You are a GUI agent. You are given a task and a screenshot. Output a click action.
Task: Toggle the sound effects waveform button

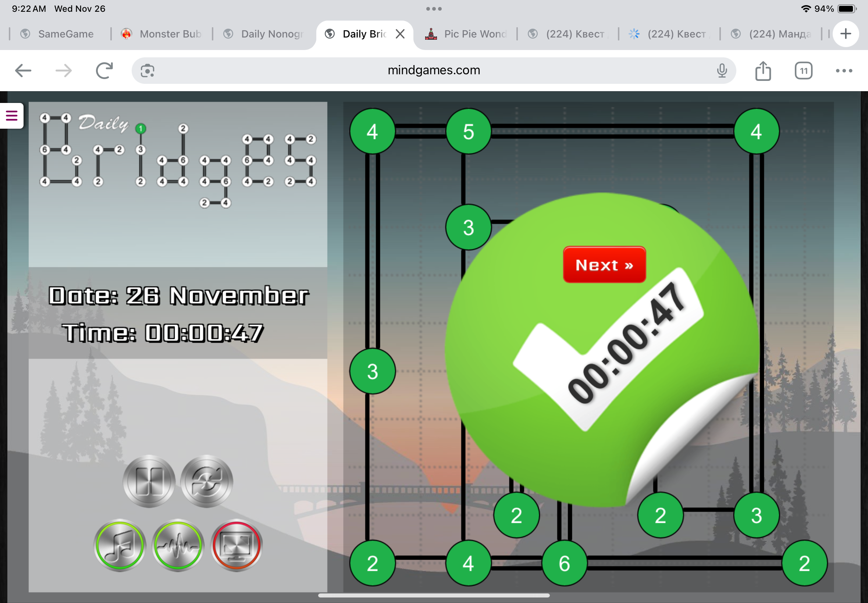[x=178, y=545]
